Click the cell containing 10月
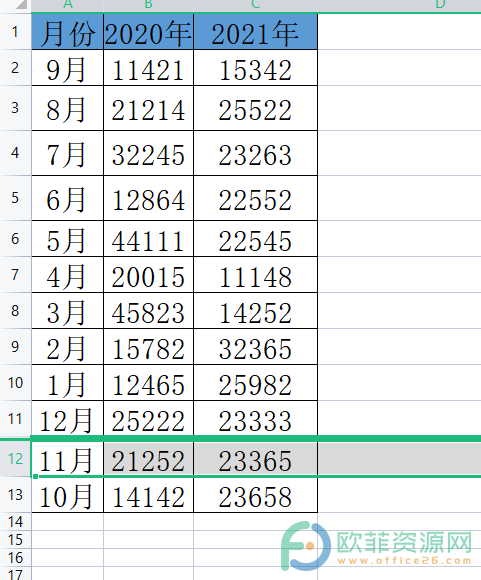 click(x=67, y=495)
